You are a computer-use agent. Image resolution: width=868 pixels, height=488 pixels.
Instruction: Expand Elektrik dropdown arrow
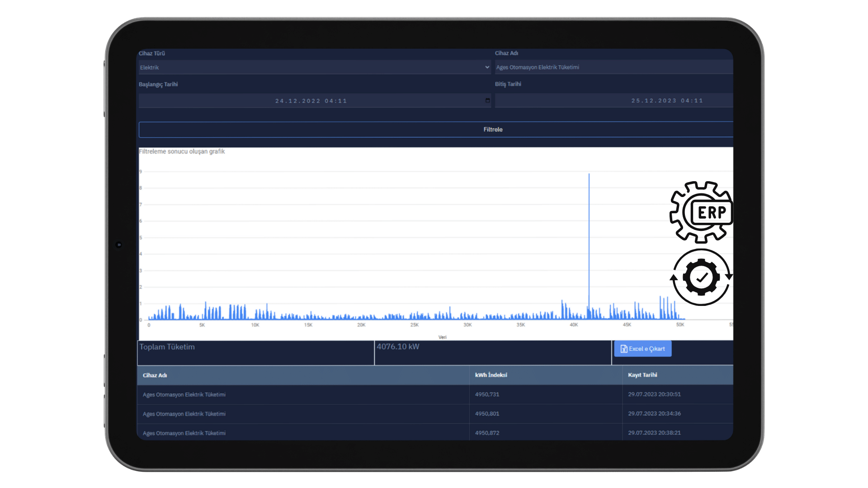pyautogui.click(x=487, y=67)
